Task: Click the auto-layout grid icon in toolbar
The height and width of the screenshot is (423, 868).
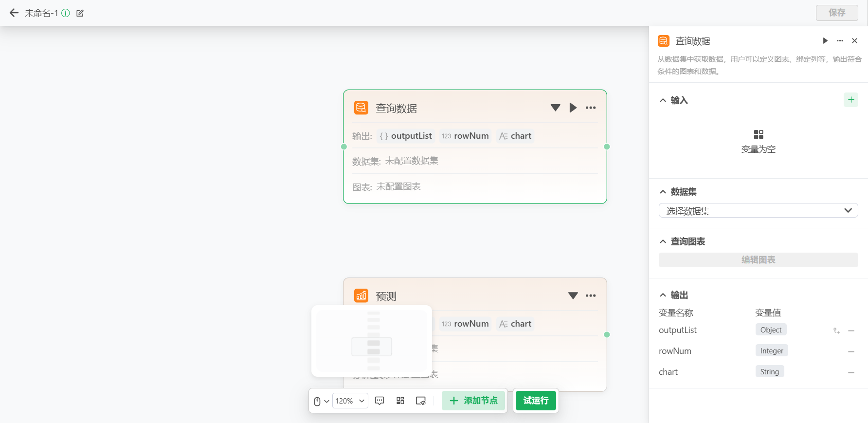Action: coord(400,401)
